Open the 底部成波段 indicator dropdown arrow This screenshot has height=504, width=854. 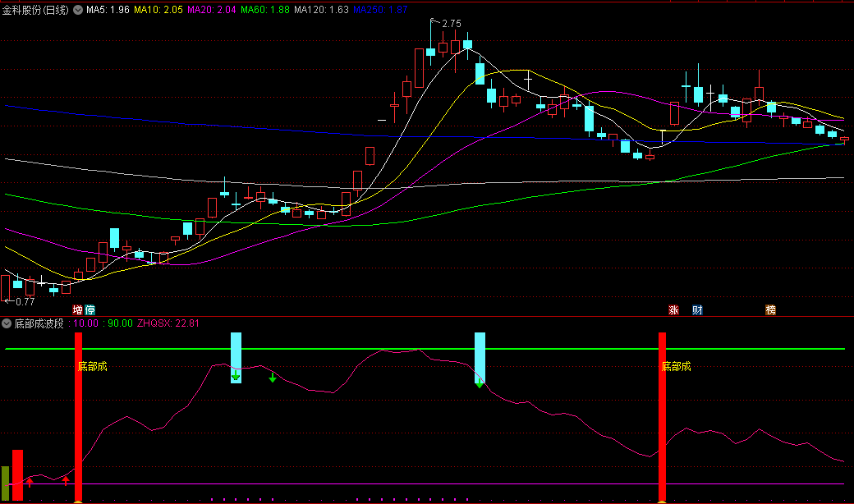(7, 323)
